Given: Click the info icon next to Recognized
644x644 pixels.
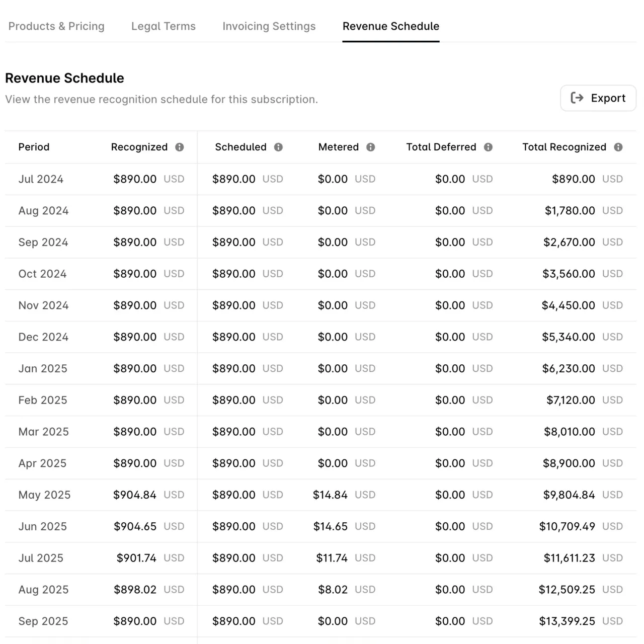Looking at the screenshot, I should click(180, 147).
